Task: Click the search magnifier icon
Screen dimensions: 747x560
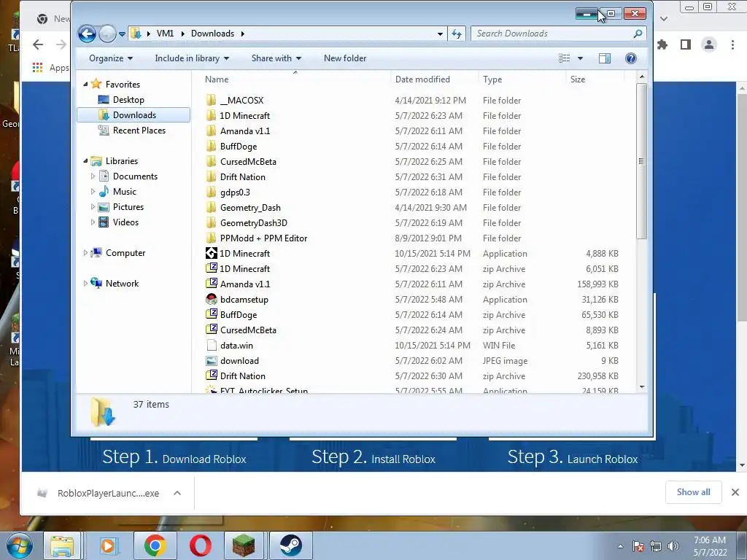Action: [638, 34]
